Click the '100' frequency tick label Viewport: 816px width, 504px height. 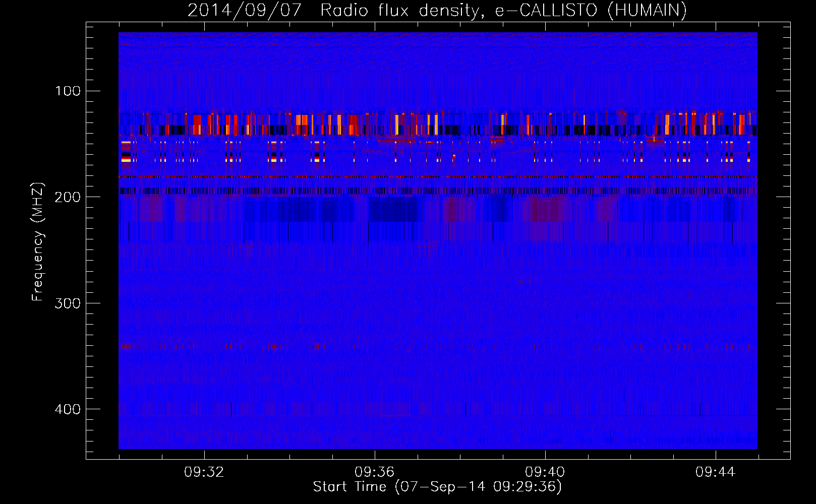pyautogui.click(x=68, y=91)
